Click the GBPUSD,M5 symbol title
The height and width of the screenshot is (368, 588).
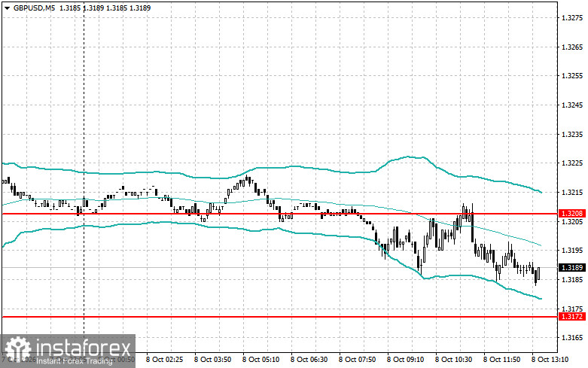[x=34, y=8]
